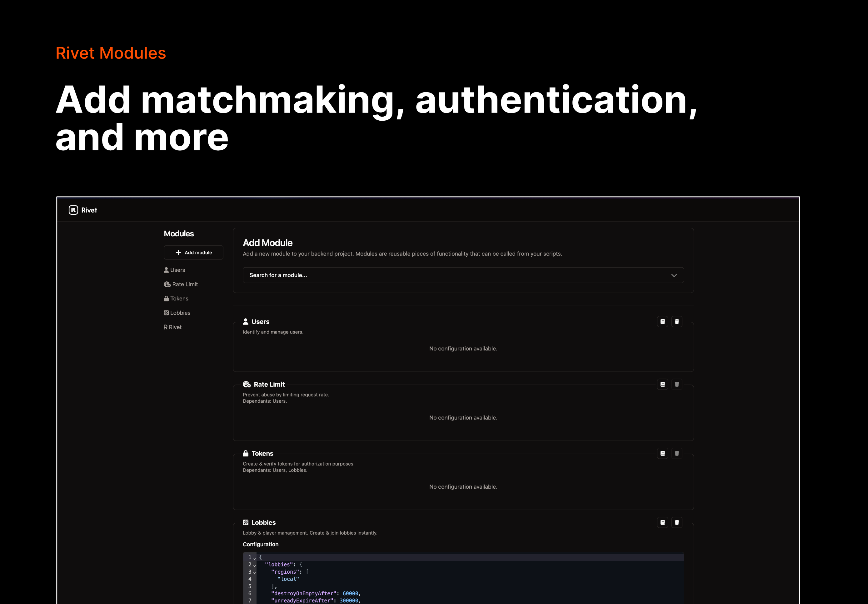868x604 pixels.
Task: Click "Dependants: Users." under Rate Limit
Action: [x=265, y=401]
